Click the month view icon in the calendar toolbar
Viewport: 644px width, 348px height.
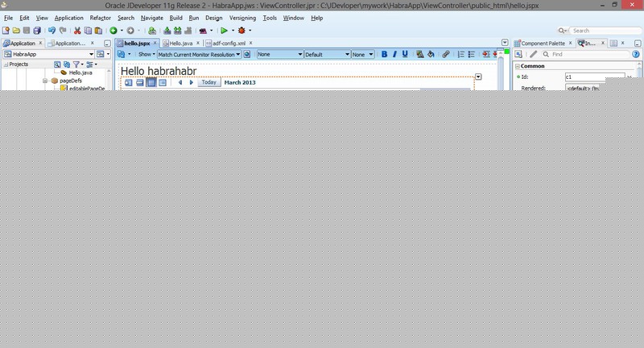click(151, 83)
